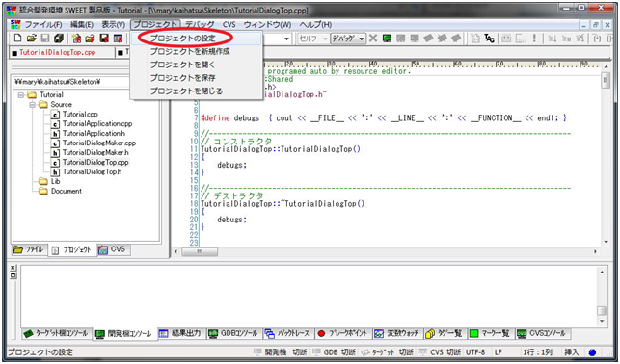
Task: Click the Project settings window icon with red mark
Action: (118, 38)
